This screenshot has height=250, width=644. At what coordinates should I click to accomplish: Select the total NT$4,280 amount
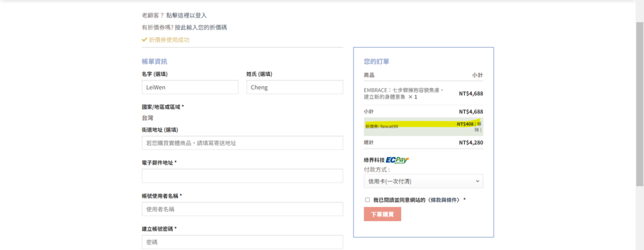coord(471,143)
